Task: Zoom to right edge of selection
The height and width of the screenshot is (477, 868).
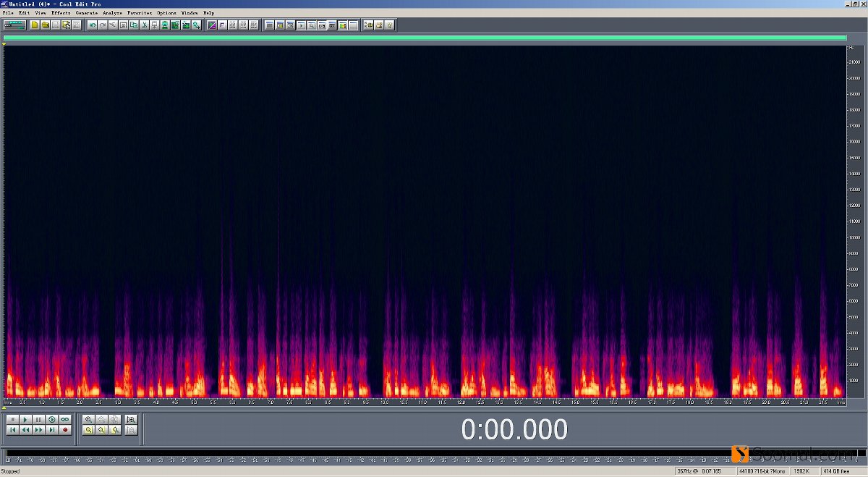Action: point(114,430)
